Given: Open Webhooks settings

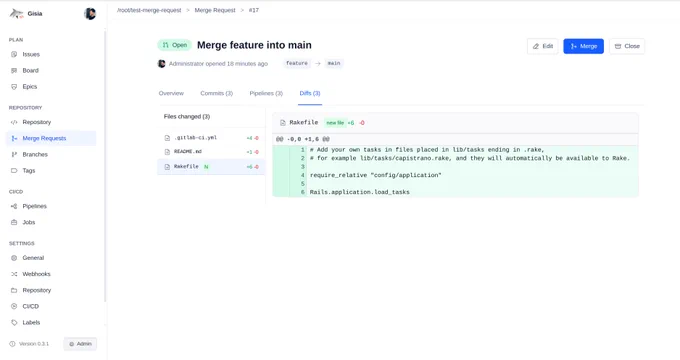Looking at the screenshot, I should coord(51,274).
